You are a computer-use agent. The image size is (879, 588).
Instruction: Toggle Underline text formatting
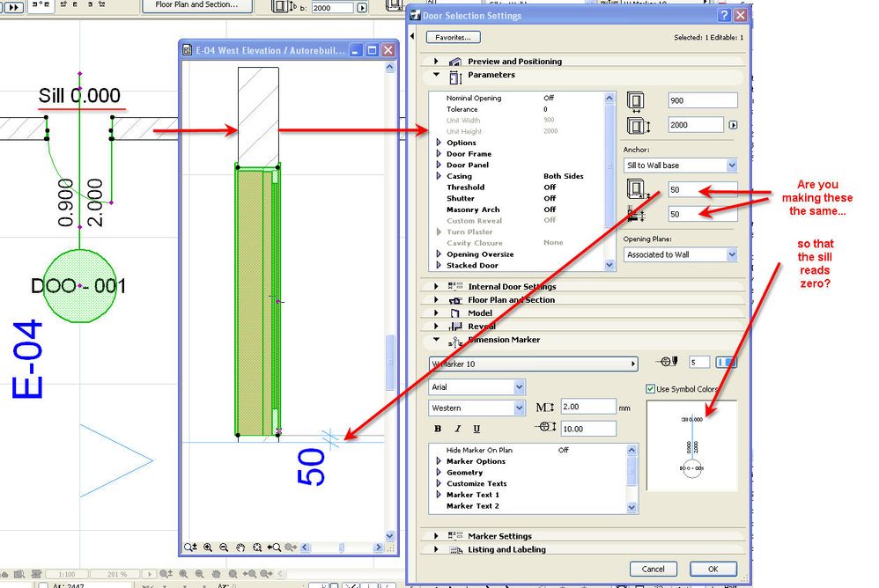476,429
